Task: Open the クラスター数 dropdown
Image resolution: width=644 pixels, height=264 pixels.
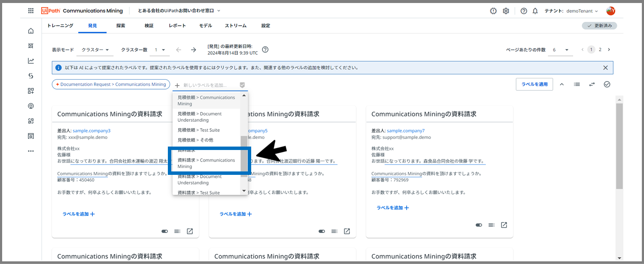Action: [x=160, y=50]
